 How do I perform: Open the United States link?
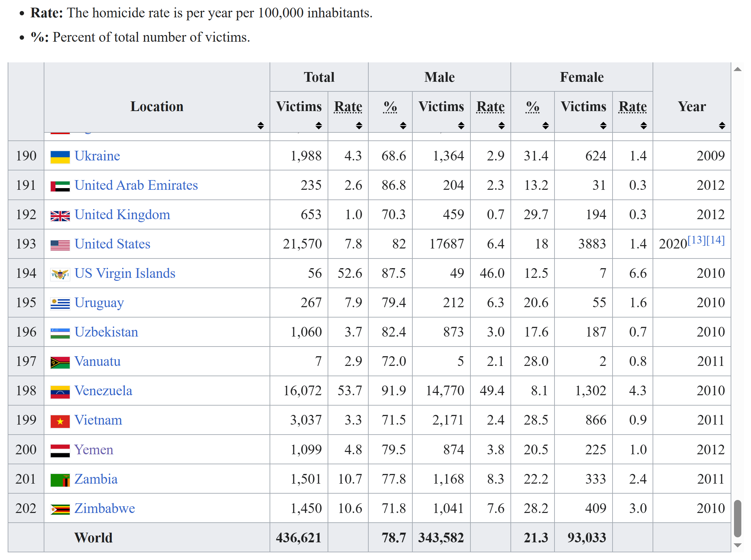tap(112, 244)
